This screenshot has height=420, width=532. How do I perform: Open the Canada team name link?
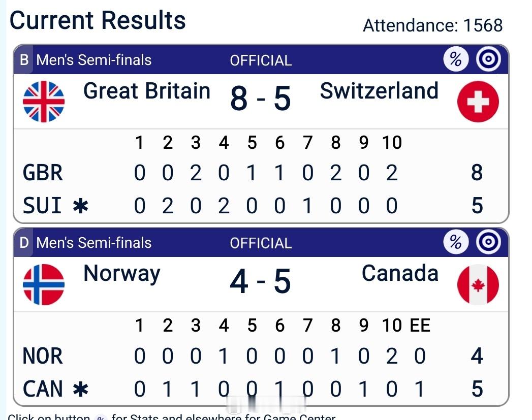click(x=400, y=274)
